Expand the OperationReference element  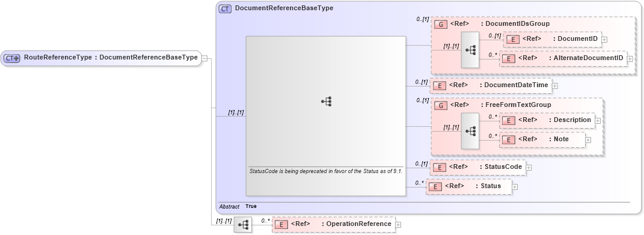pyautogui.click(x=398, y=225)
